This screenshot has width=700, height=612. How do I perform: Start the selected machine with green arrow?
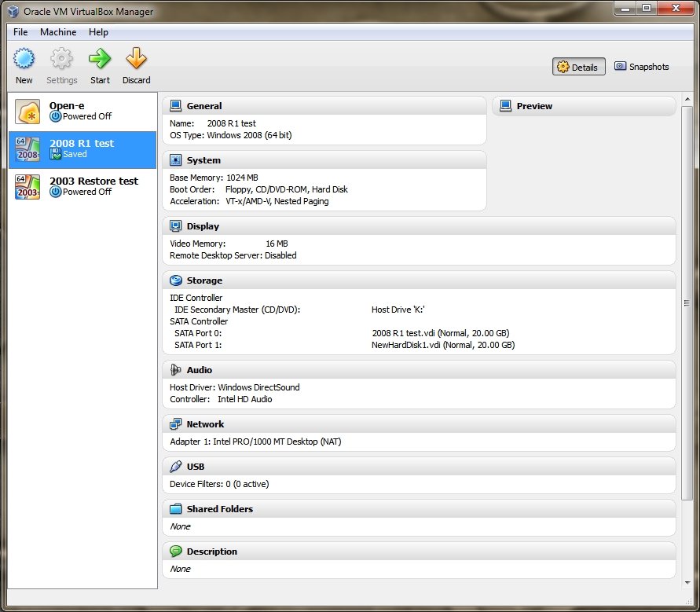(100, 59)
